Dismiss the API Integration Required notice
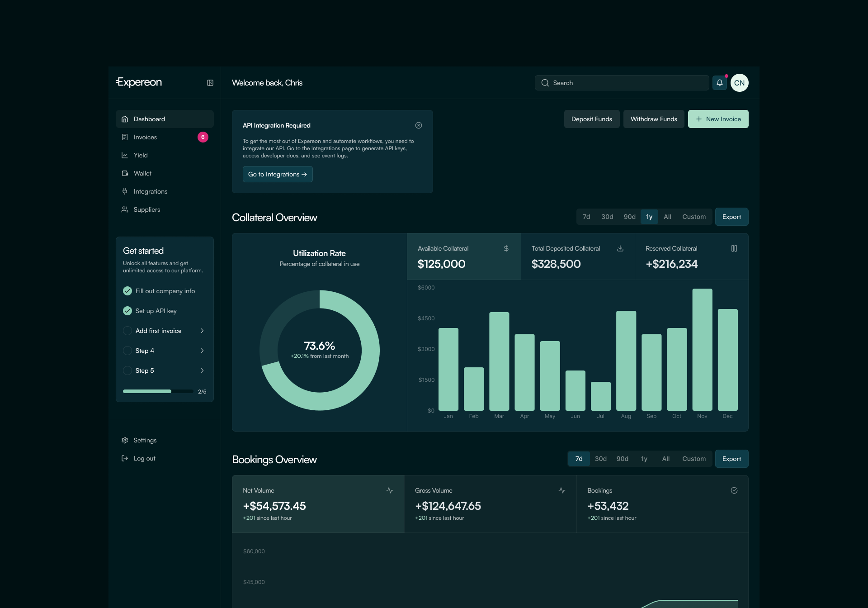The image size is (868, 608). [x=419, y=125]
